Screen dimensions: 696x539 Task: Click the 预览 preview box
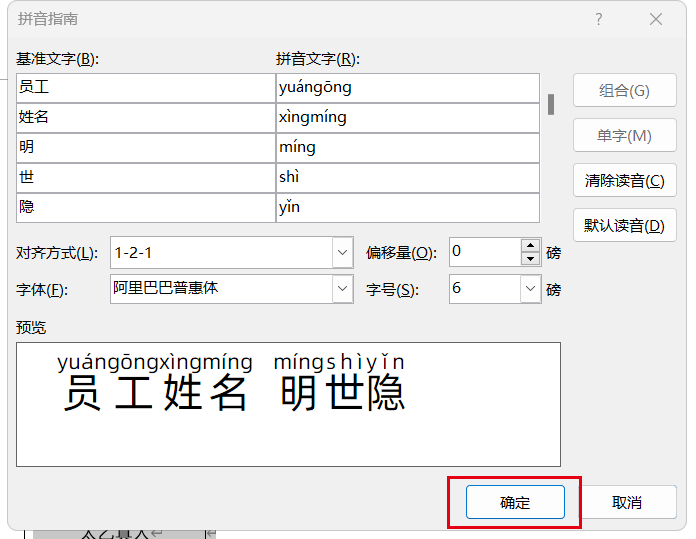pyautogui.click(x=289, y=404)
